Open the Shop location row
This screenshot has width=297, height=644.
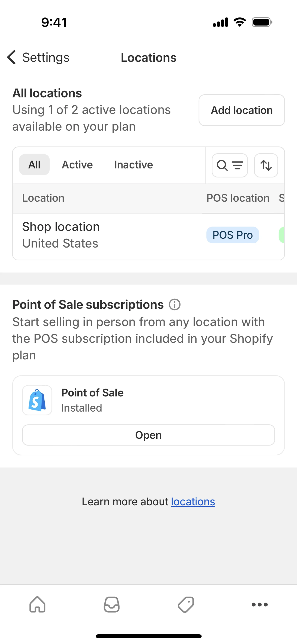[x=61, y=235]
